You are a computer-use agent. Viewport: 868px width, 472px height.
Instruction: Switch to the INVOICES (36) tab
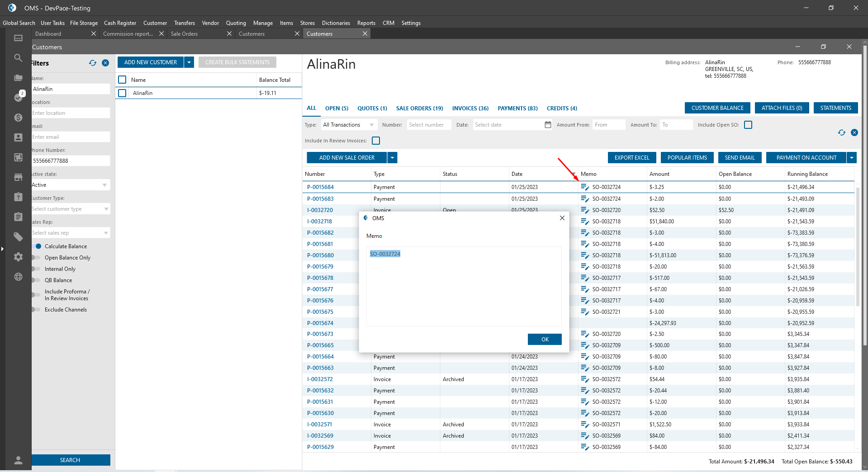coord(470,109)
